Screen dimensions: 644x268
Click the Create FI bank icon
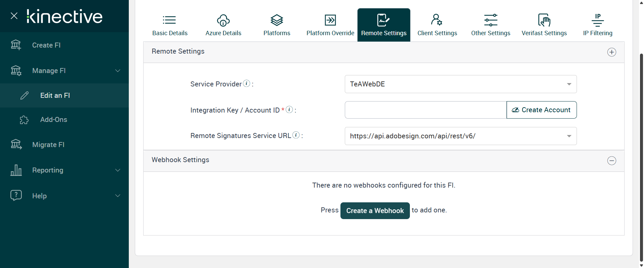[x=16, y=45]
